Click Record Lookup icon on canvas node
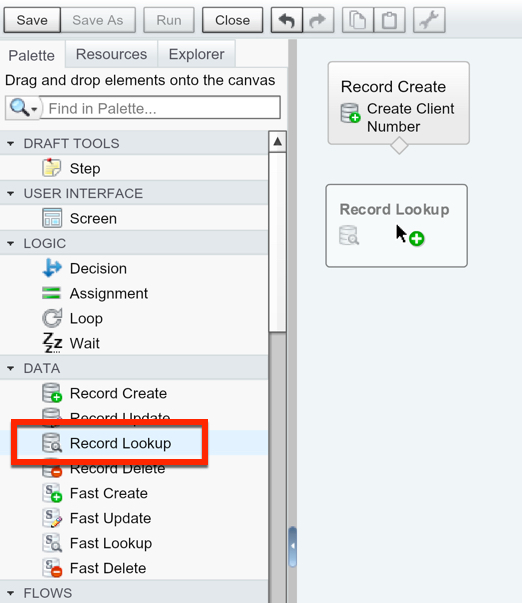The width and height of the screenshot is (522, 603). (x=349, y=235)
